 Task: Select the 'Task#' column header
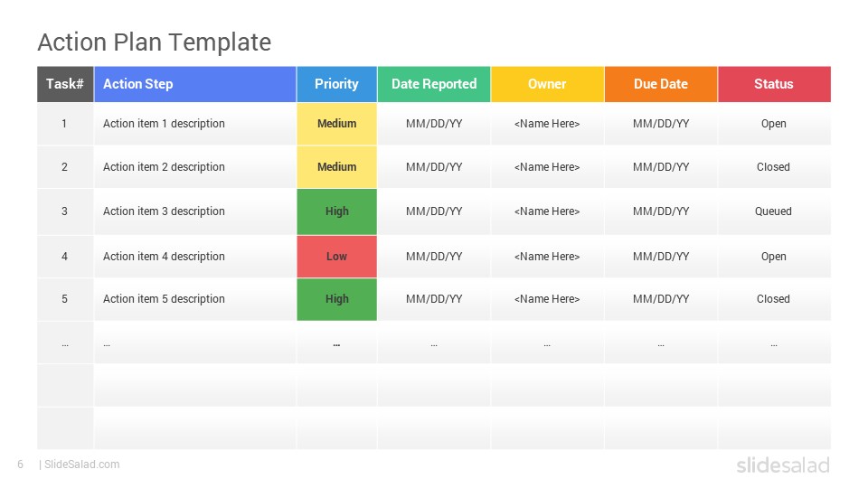coord(65,84)
